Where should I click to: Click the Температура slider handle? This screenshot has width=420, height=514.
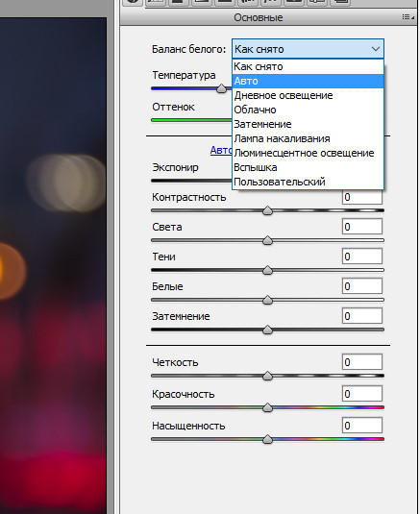tap(222, 88)
